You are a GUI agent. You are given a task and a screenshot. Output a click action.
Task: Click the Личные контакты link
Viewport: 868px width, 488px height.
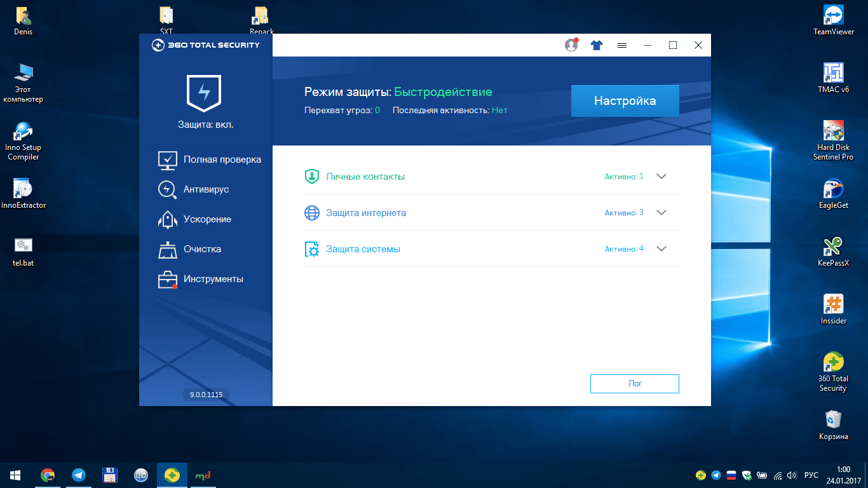tap(365, 177)
